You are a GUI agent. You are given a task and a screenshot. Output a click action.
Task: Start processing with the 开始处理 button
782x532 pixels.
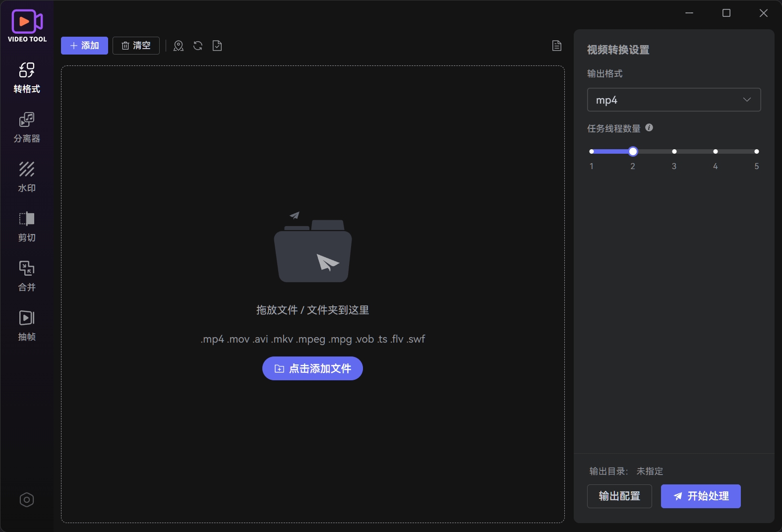pyautogui.click(x=701, y=496)
